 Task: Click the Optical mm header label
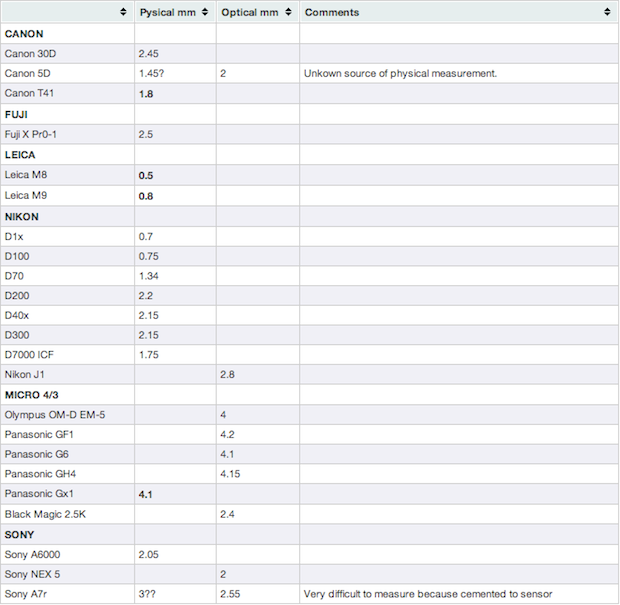pos(250,13)
